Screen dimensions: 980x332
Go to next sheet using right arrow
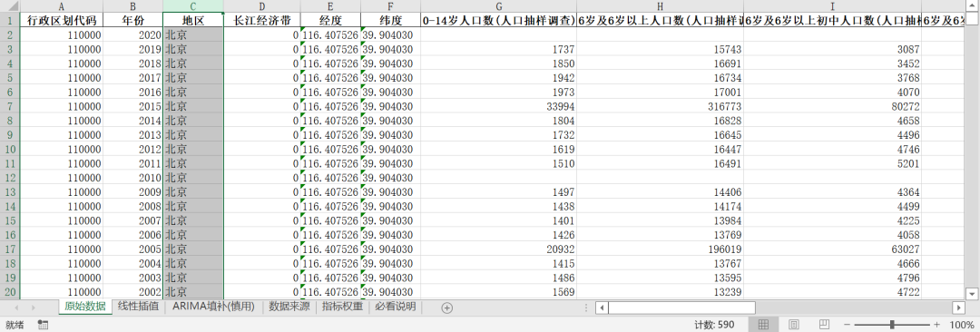pos(33,307)
